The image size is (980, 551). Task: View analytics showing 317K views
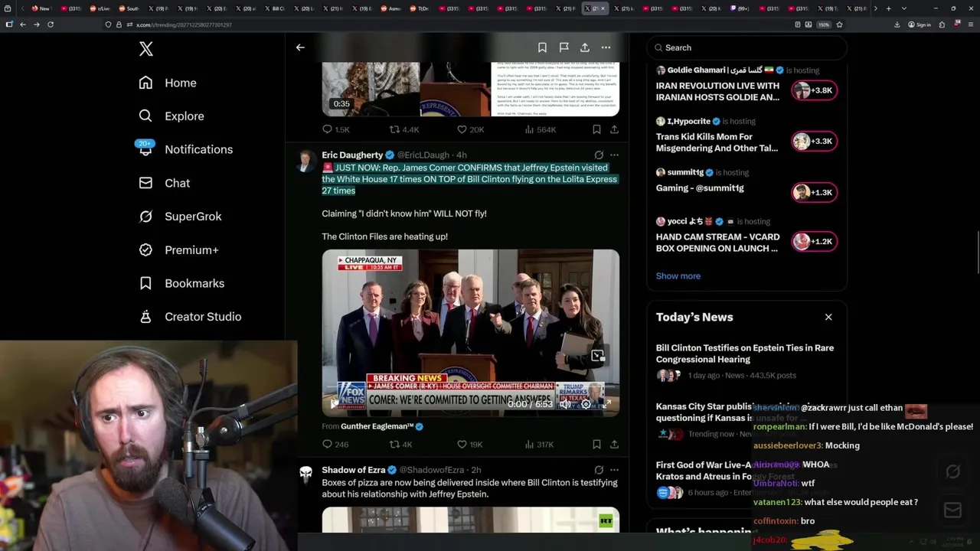[539, 445]
